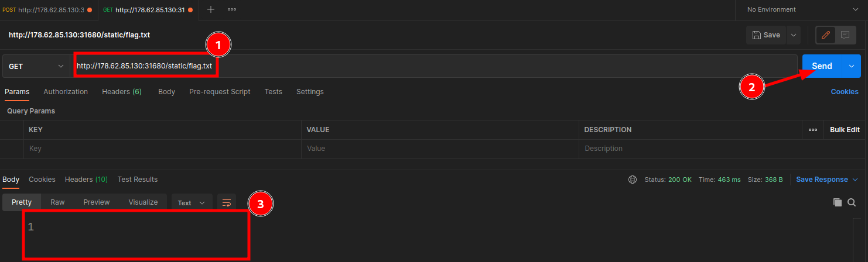
Task: Click the wrap lines icon in response toolbar
Action: 227,202
